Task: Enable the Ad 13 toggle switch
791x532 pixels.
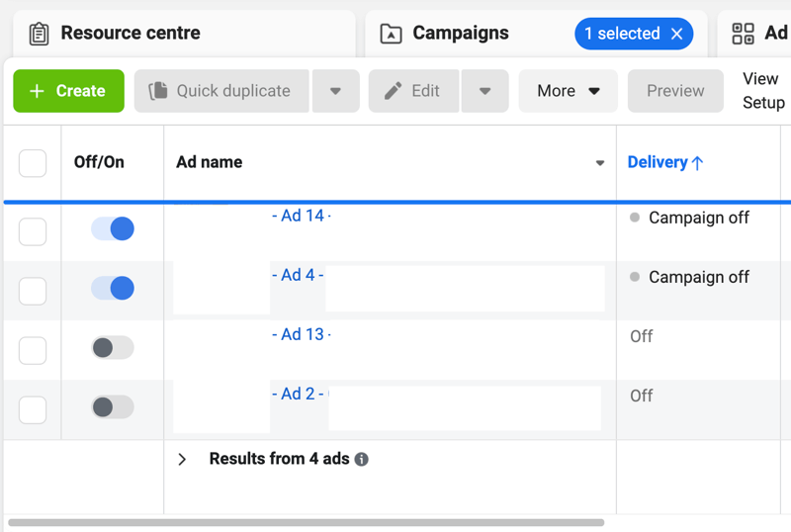Action: (113, 348)
